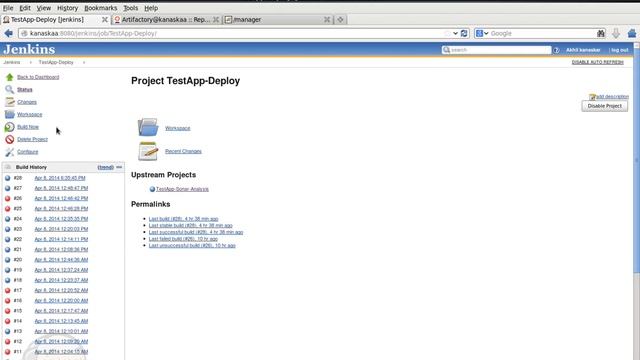
Task: Click the Disable Project button
Action: coord(604,106)
